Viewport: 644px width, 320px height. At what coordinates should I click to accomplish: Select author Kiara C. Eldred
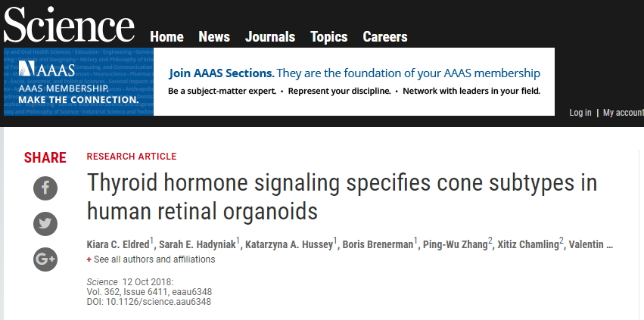pos(118,244)
